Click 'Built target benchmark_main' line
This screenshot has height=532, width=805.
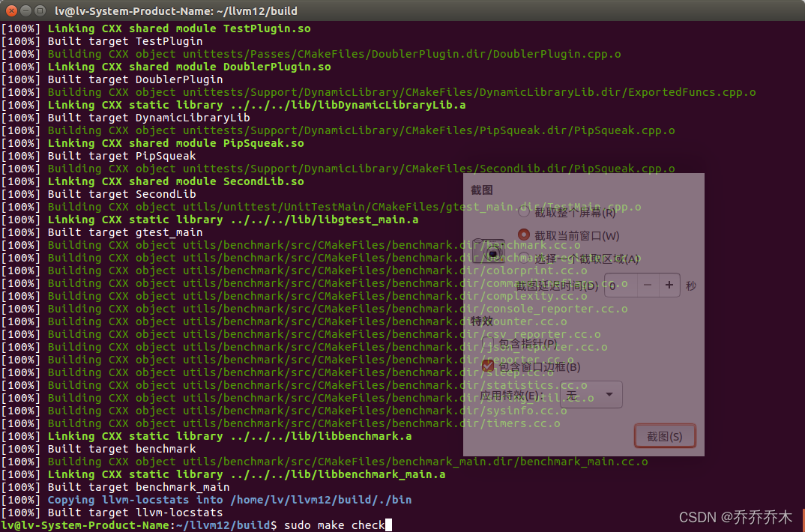(x=115, y=486)
